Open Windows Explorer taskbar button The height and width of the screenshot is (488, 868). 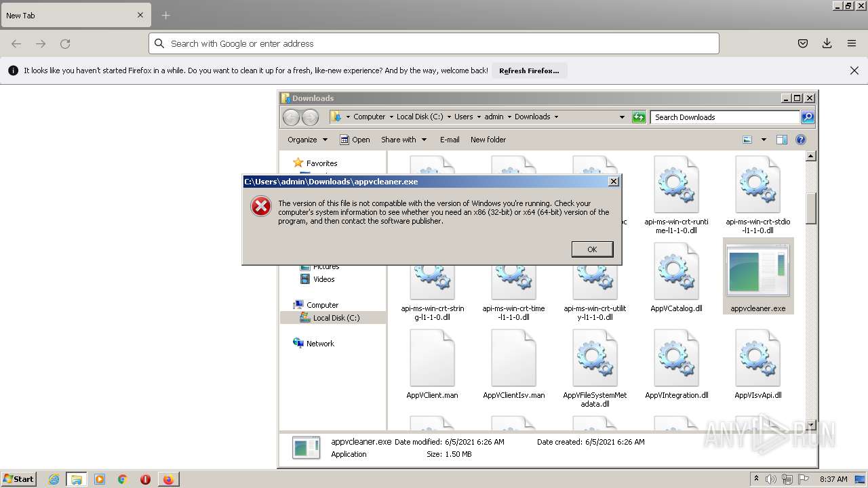[77, 479]
